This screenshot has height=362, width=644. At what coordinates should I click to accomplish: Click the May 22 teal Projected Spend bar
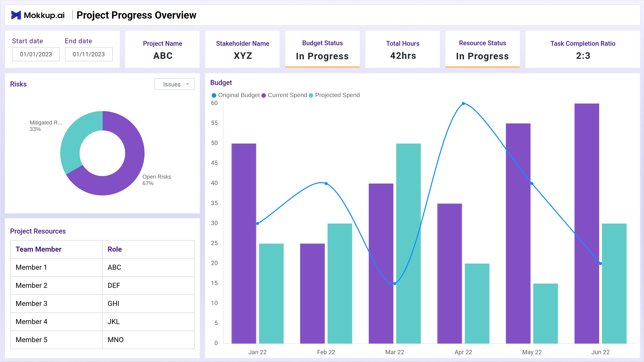pos(545,313)
